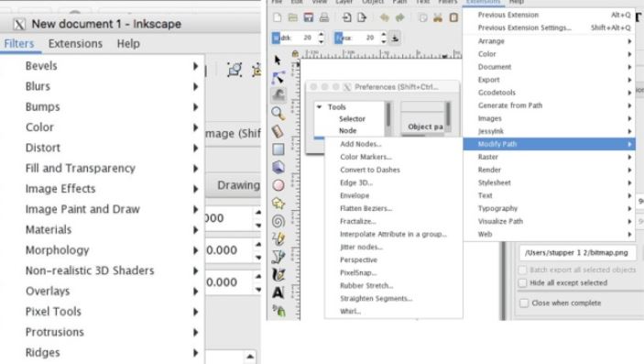The height and width of the screenshot is (364, 644).
Task: Open the Render extensions submenu
Action: [549, 170]
